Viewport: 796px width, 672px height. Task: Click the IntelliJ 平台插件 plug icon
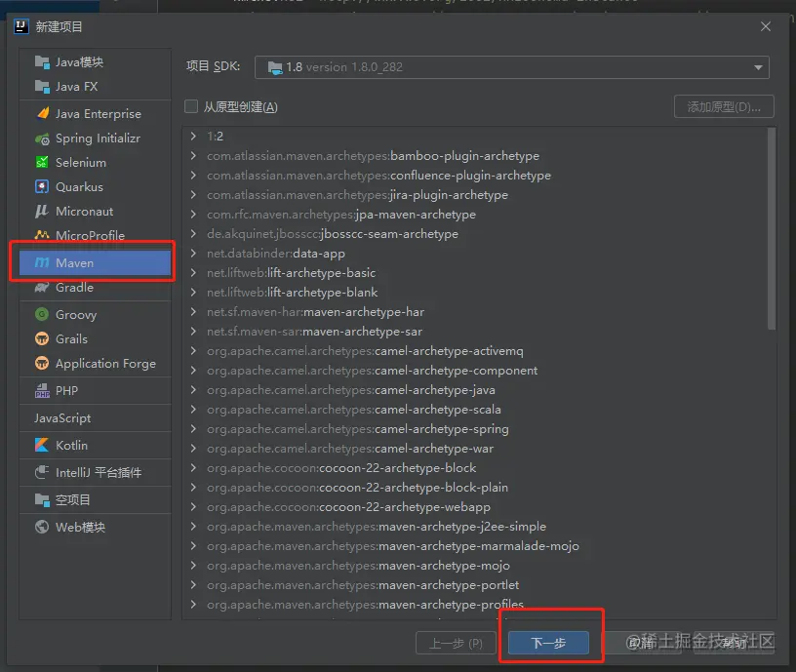pyautogui.click(x=42, y=472)
